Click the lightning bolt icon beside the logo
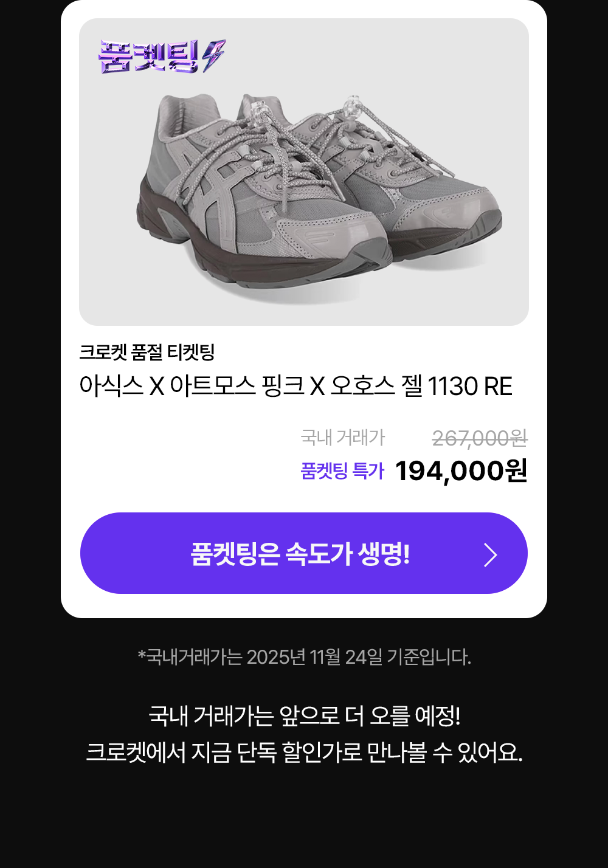 point(214,55)
